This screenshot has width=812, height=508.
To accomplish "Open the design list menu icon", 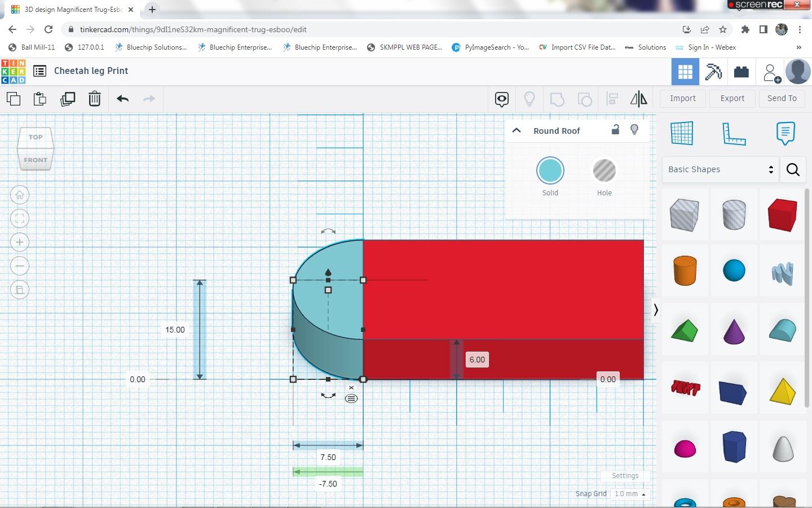I will pyautogui.click(x=39, y=71).
